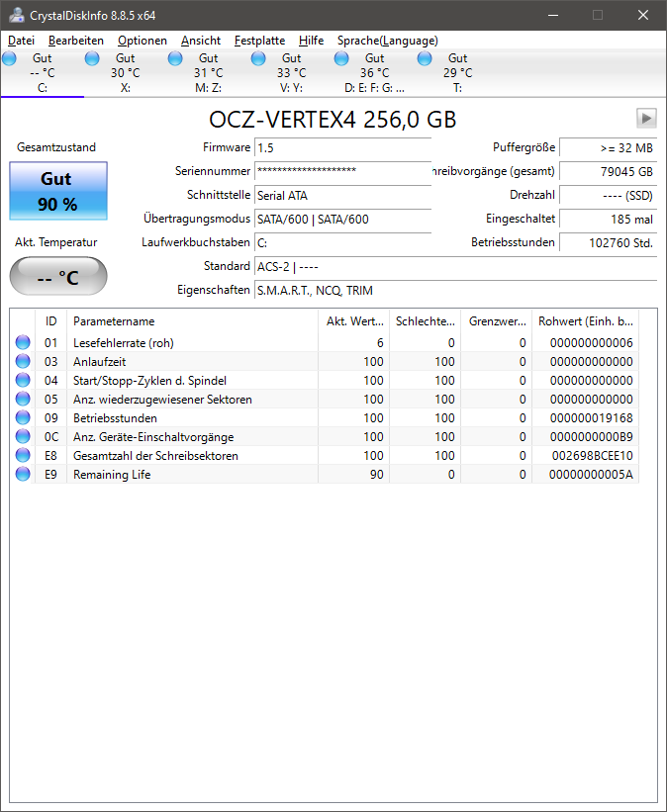Click the Puffergröße value >= 32 MB
Screen dimensions: 667x812
tap(609, 147)
